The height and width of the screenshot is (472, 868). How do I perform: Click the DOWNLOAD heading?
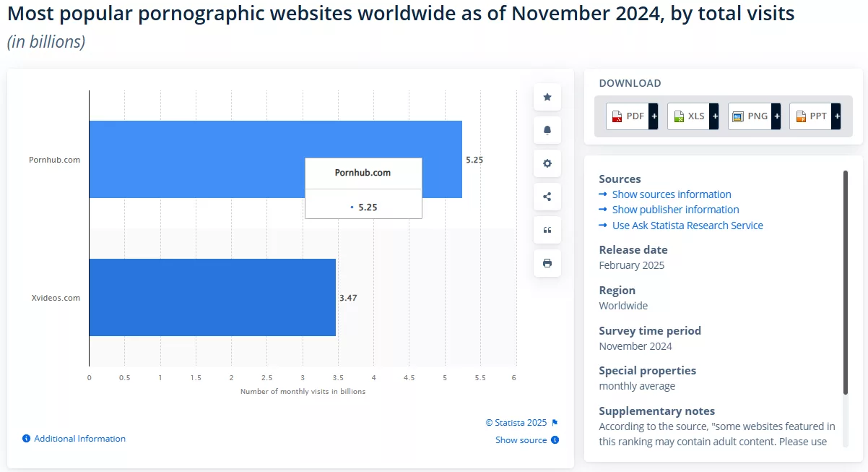click(630, 83)
